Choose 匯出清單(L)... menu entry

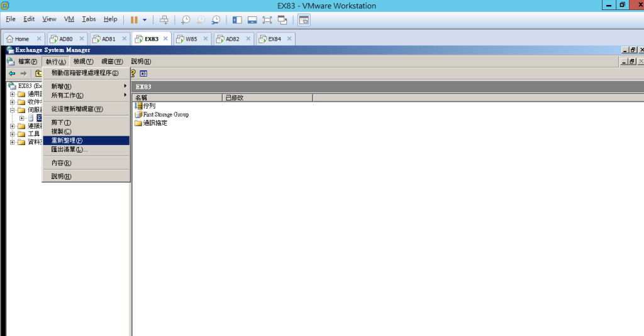tap(69, 149)
